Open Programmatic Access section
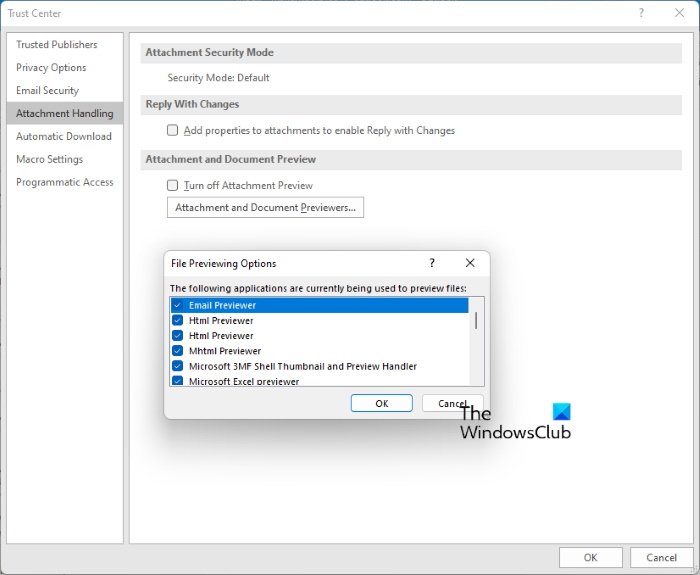 (65, 182)
